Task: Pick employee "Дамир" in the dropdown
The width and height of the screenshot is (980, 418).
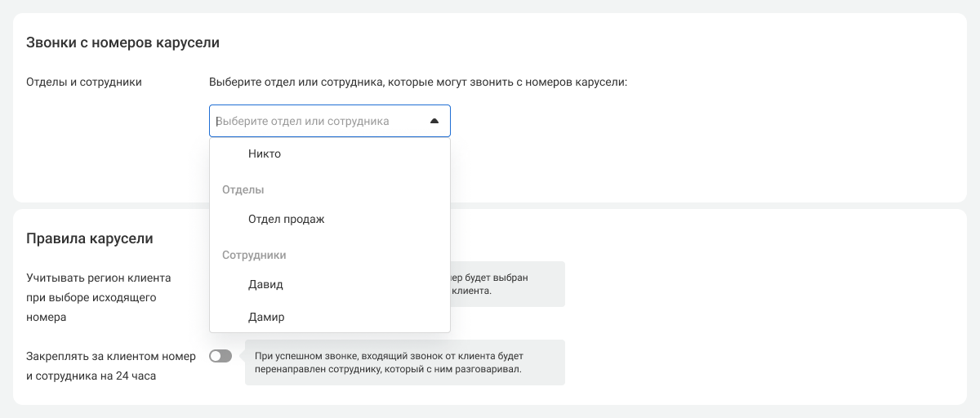Action: click(266, 317)
